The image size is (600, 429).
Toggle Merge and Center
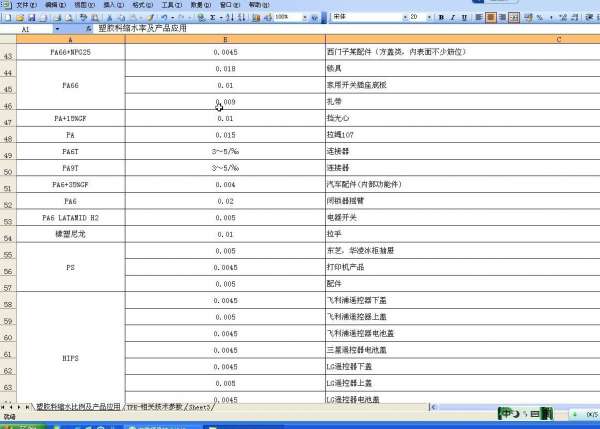tap(514, 17)
